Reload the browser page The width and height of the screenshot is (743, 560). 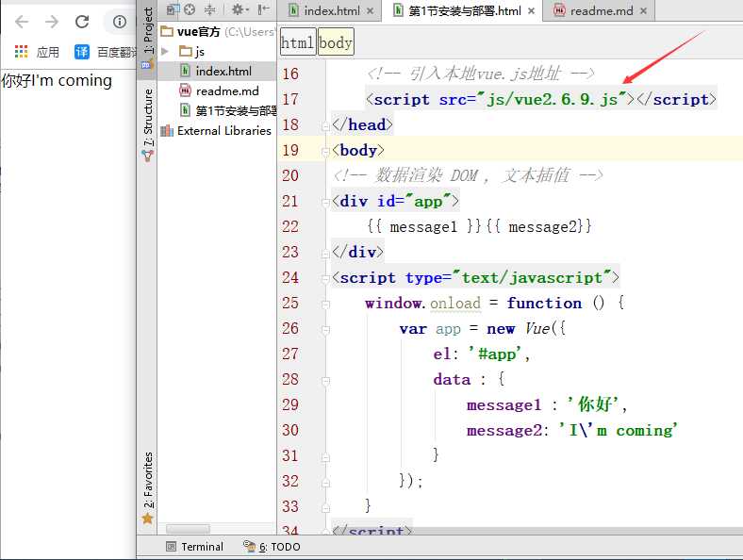point(82,22)
